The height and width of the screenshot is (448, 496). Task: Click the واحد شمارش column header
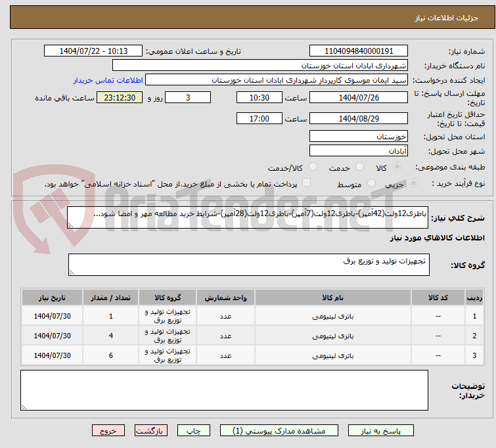(x=225, y=298)
